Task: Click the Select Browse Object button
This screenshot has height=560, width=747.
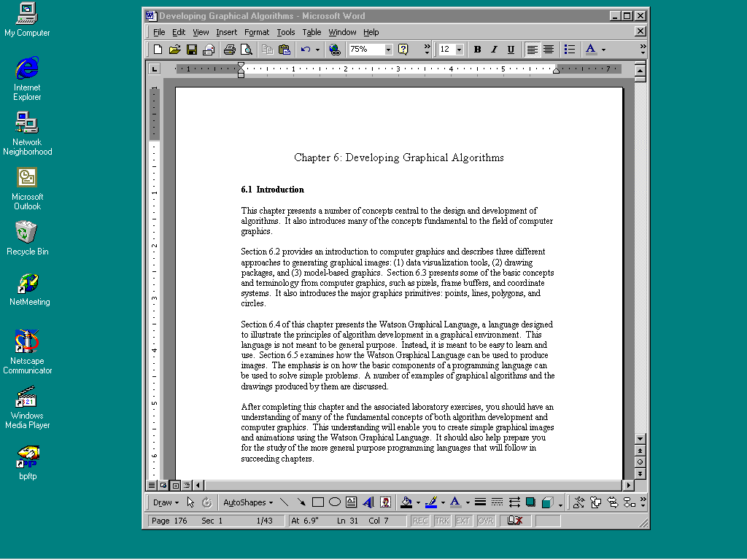Action: [640, 462]
